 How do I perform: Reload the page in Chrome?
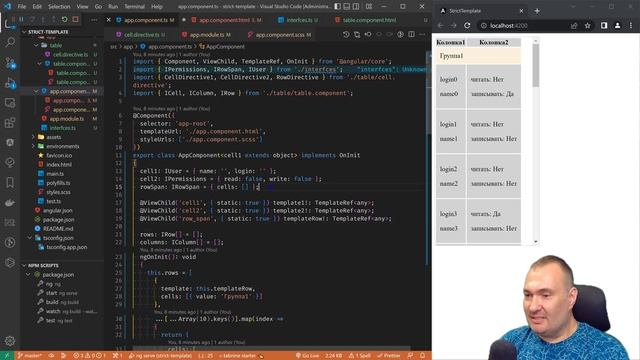467,25
